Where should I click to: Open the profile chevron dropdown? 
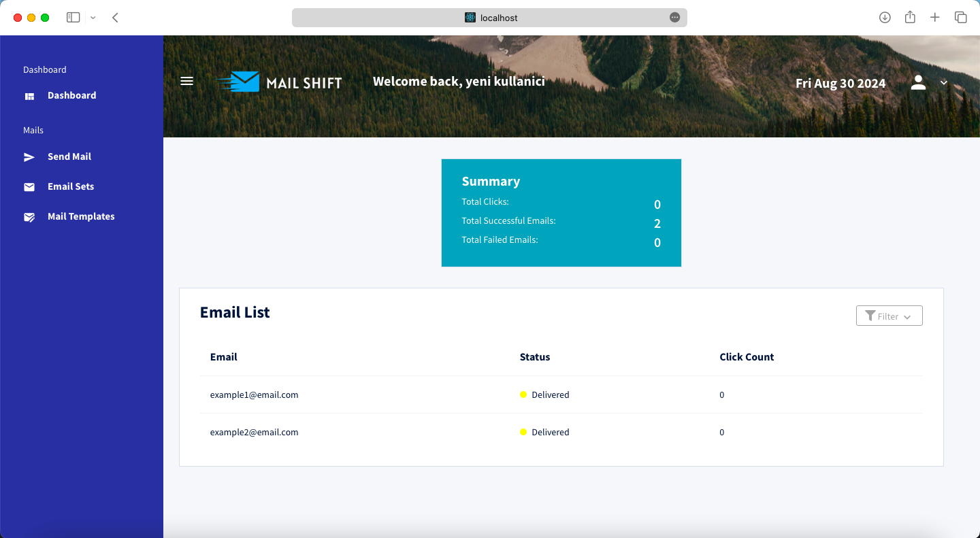[x=944, y=82]
